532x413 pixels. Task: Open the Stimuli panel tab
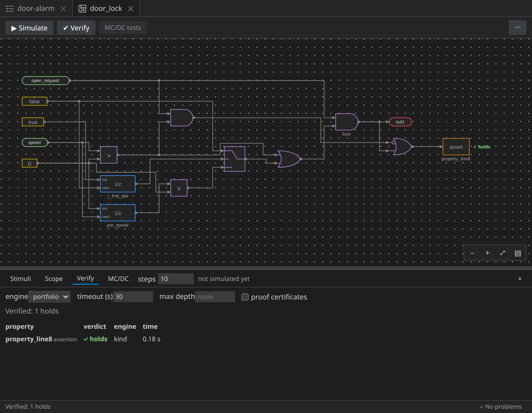pos(21,279)
